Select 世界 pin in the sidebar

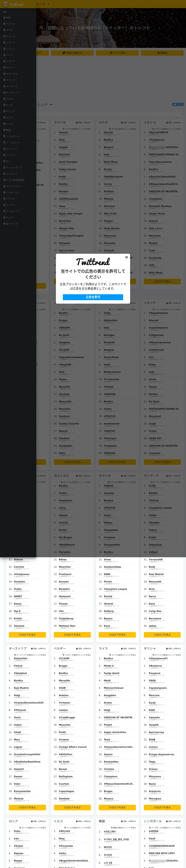7,18
